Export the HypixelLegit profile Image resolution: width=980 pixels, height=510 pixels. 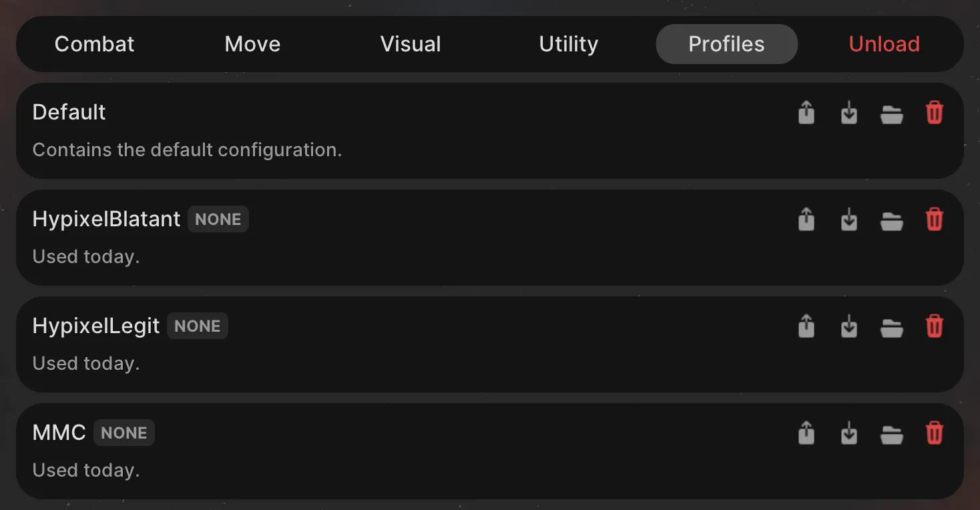click(x=806, y=326)
